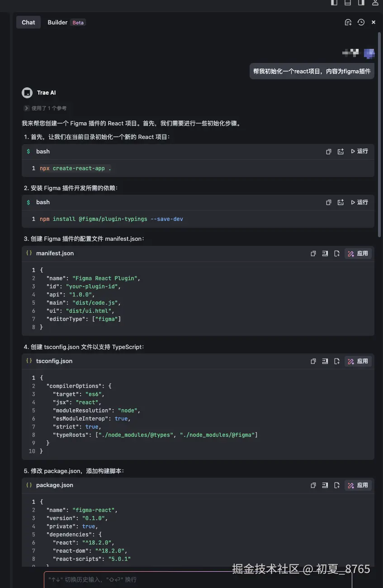The height and width of the screenshot is (588, 383).
Task: Toggle the left sidebar layout icon
Action: [x=334, y=2]
